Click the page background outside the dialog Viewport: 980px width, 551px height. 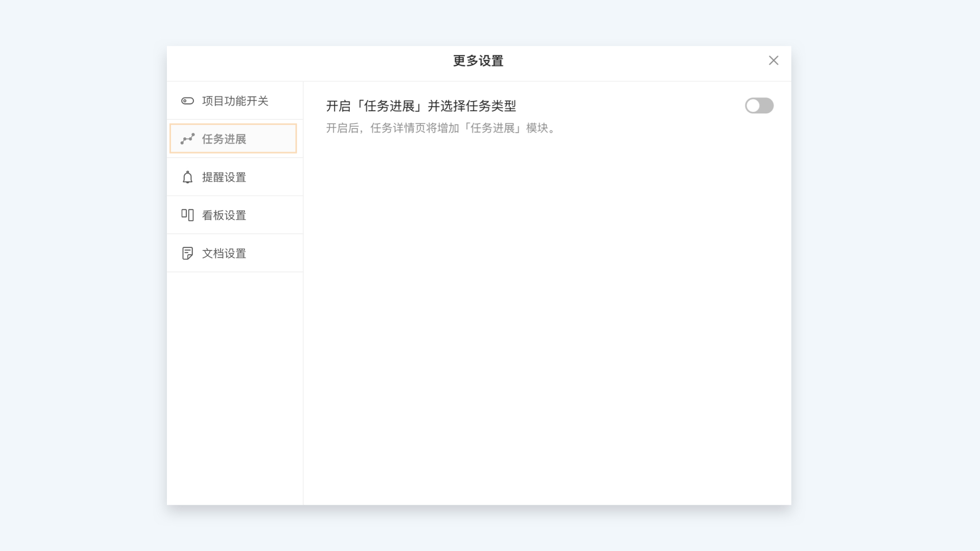point(82,275)
